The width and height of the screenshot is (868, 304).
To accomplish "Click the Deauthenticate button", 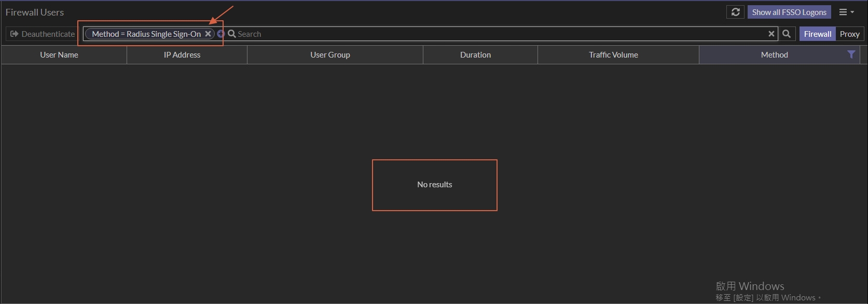I will coord(43,34).
